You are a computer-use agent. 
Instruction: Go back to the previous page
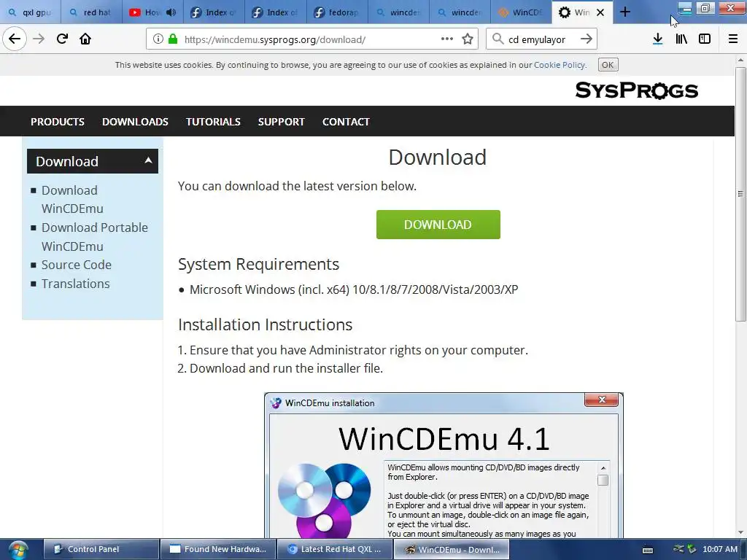point(15,39)
